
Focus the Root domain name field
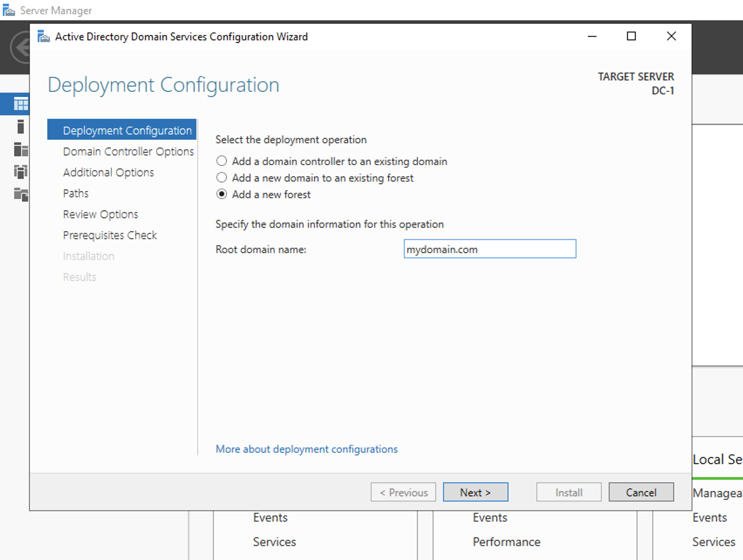pos(490,249)
